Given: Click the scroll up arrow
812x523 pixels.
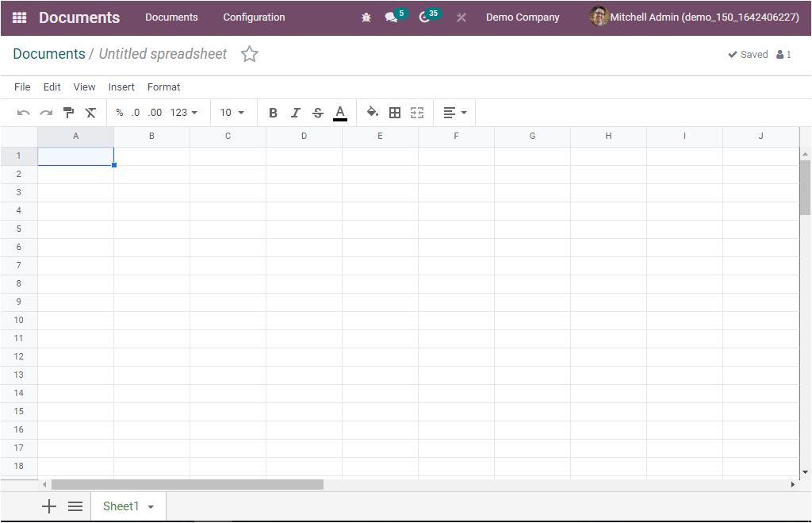Looking at the screenshot, I should tap(806, 154).
